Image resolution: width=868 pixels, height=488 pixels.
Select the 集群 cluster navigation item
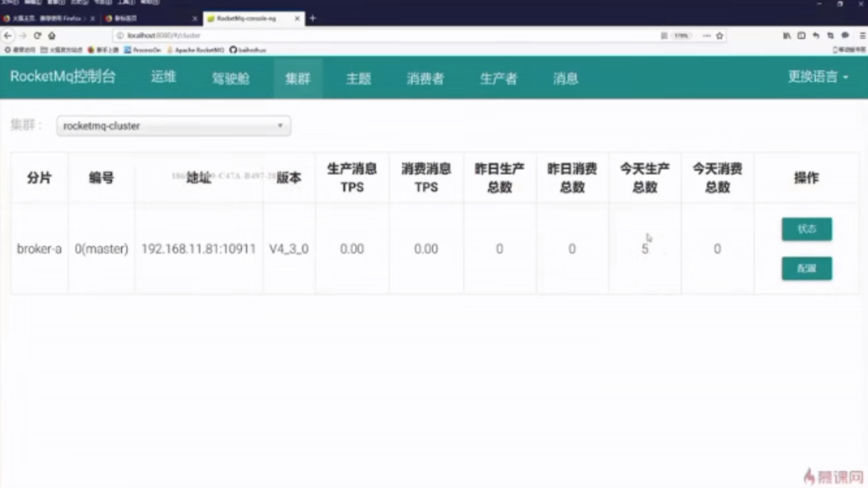tap(298, 78)
